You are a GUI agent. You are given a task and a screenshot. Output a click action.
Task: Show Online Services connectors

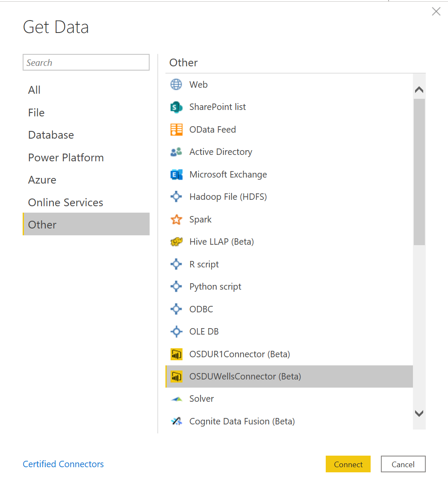point(86,202)
